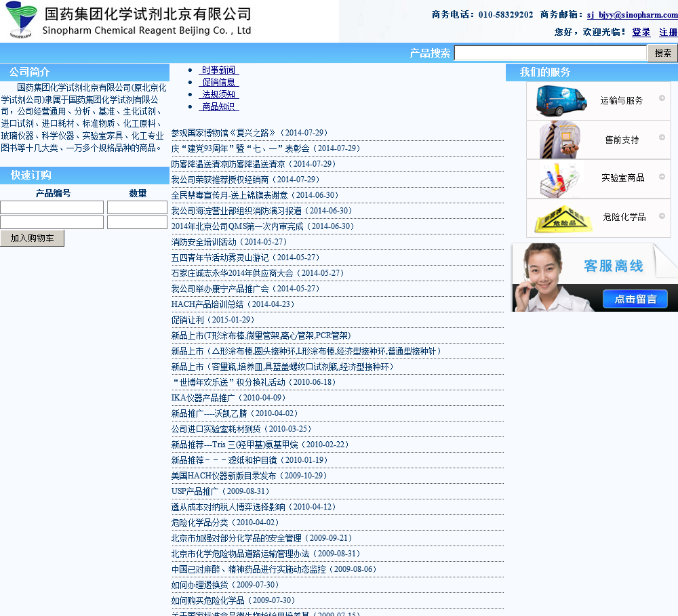Click the arrow icon beside 售前支持

click(662, 138)
